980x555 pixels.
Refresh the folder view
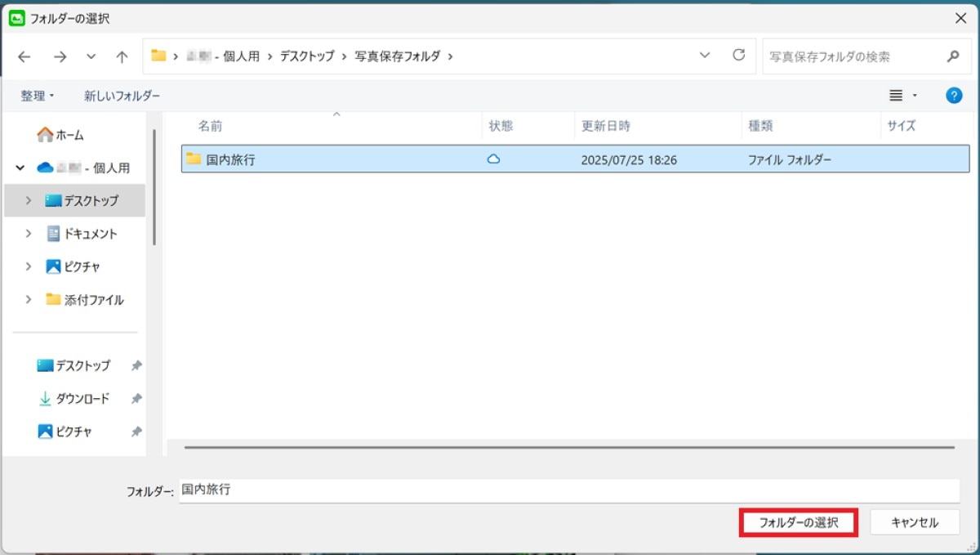click(738, 56)
